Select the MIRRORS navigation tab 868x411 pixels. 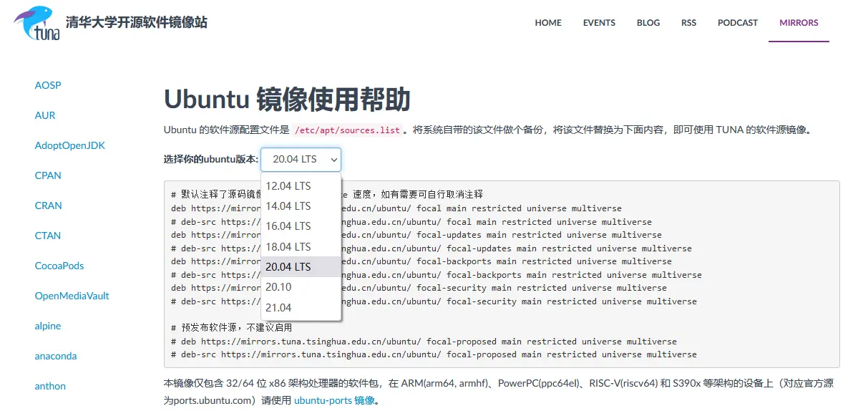click(799, 23)
